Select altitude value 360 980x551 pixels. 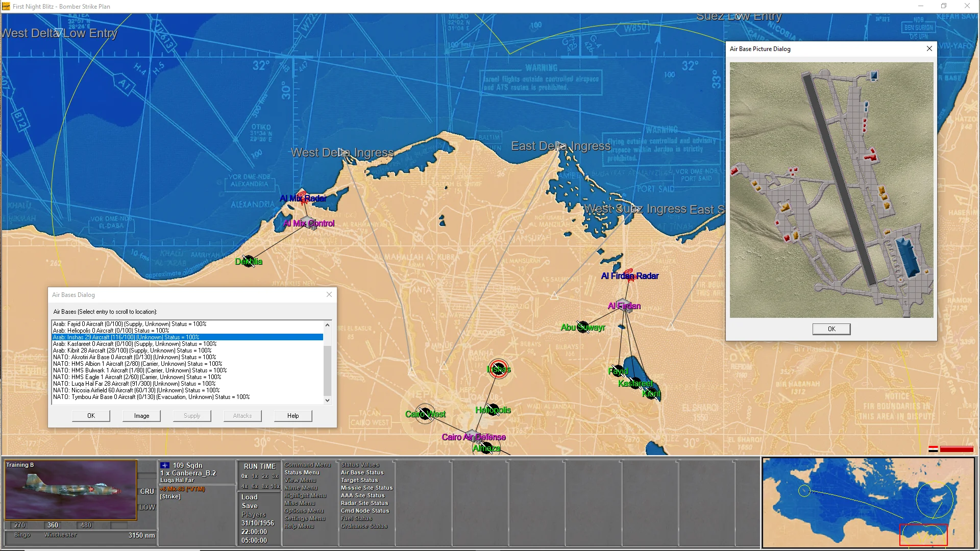[53, 525]
